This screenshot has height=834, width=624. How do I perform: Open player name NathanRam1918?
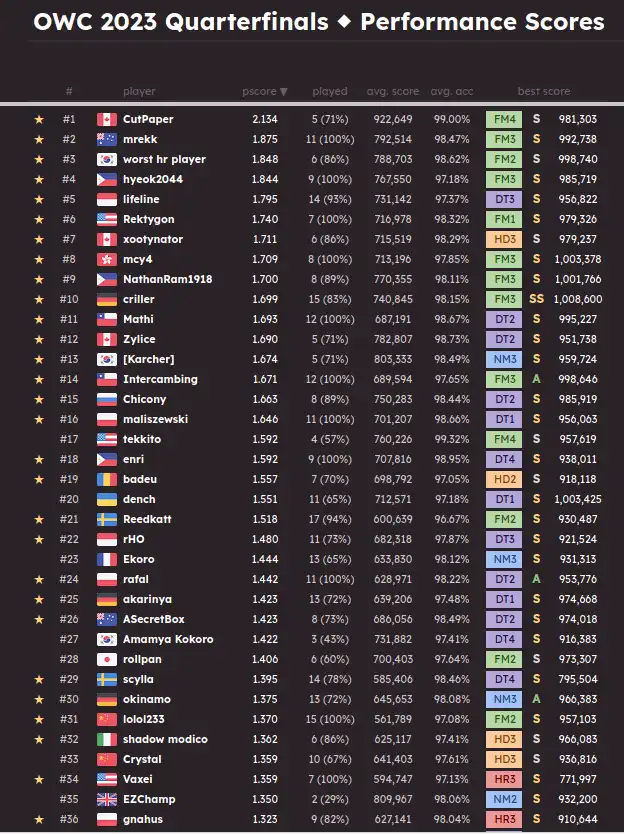point(168,279)
